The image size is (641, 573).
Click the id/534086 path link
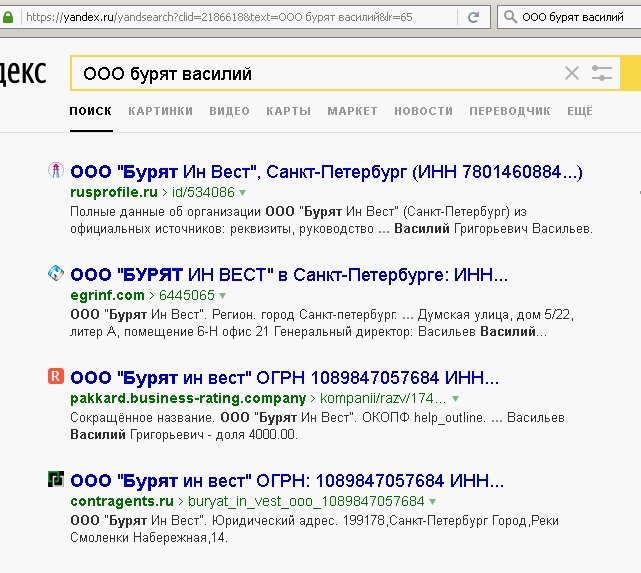(203, 192)
